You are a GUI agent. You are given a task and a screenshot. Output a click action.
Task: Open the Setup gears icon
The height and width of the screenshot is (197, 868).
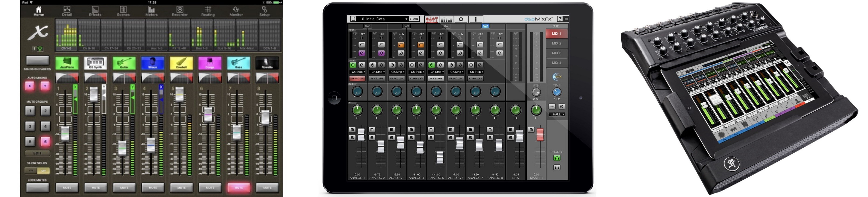click(x=264, y=11)
